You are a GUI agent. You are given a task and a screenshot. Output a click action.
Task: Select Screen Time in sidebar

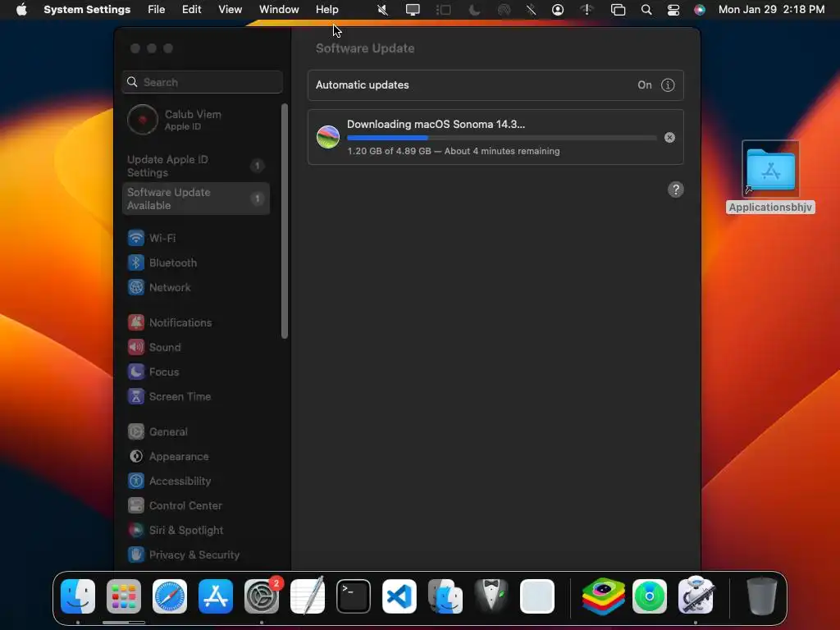pos(169,396)
